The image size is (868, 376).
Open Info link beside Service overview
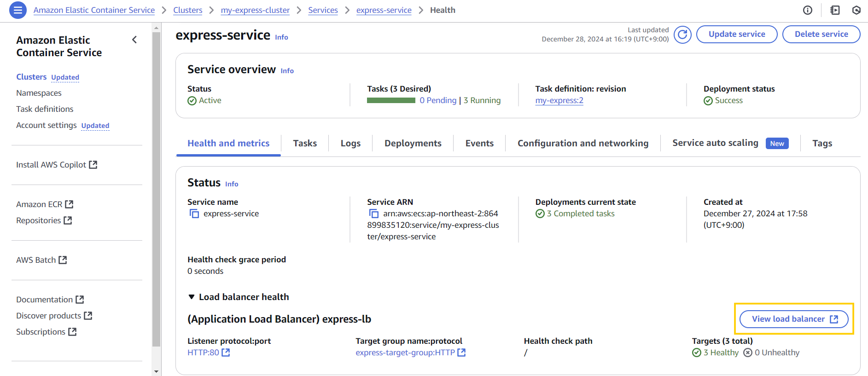287,71
